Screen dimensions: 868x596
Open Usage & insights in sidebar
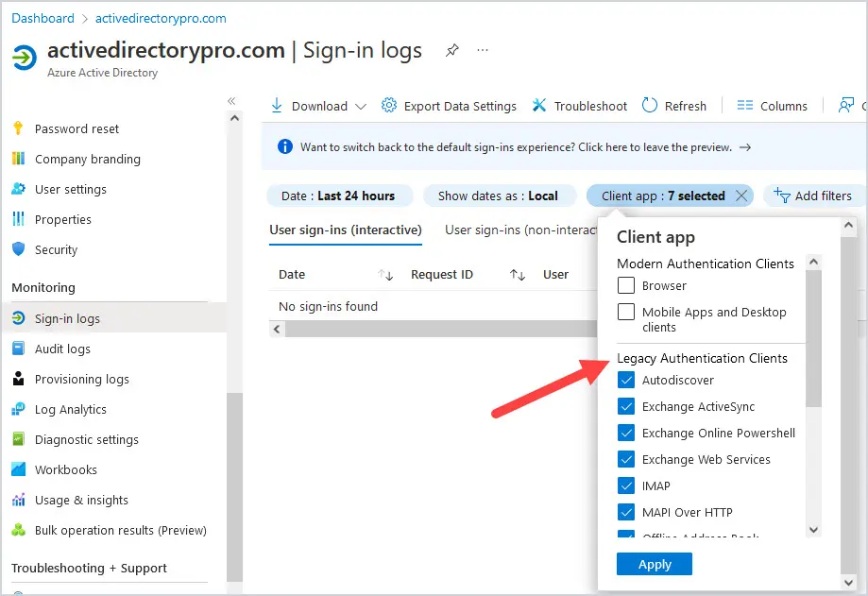81,501
